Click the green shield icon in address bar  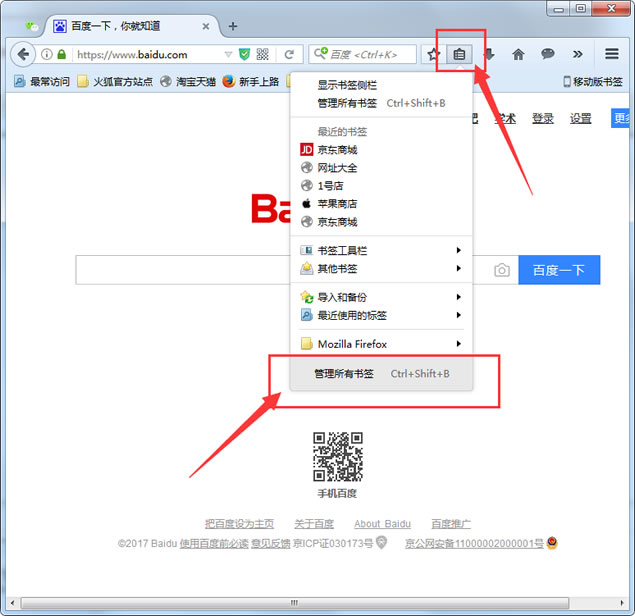tap(244, 54)
